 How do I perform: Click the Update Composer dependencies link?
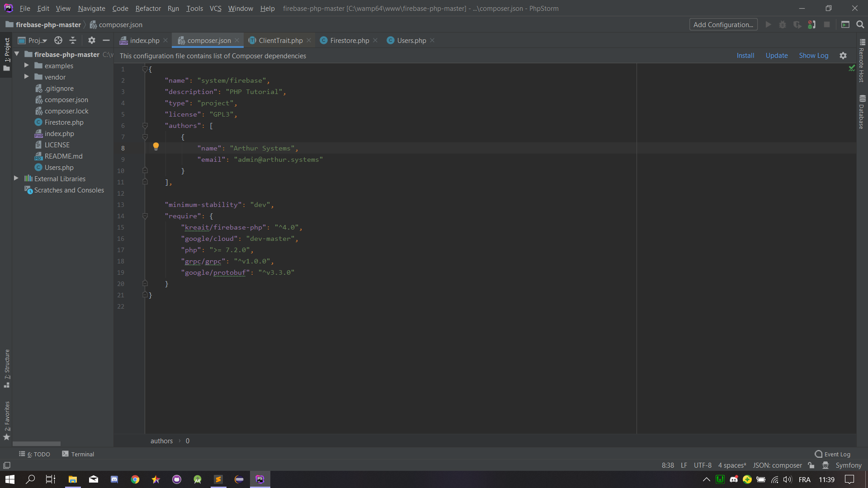coord(777,55)
